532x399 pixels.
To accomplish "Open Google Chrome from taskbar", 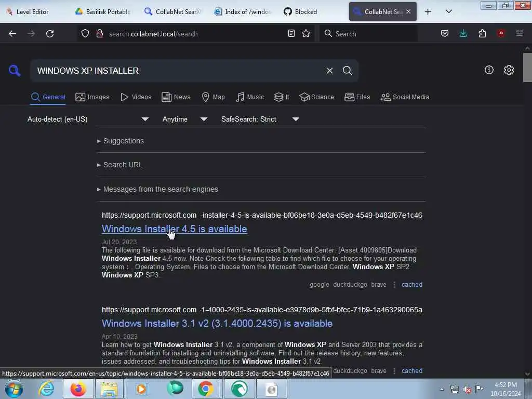I will click(x=206, y=389).
